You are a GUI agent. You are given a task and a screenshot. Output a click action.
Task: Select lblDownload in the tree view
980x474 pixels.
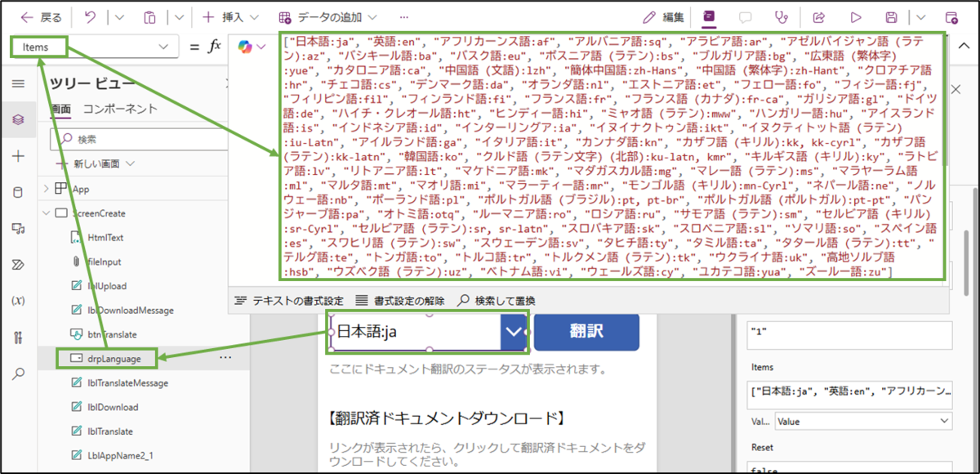113,407
